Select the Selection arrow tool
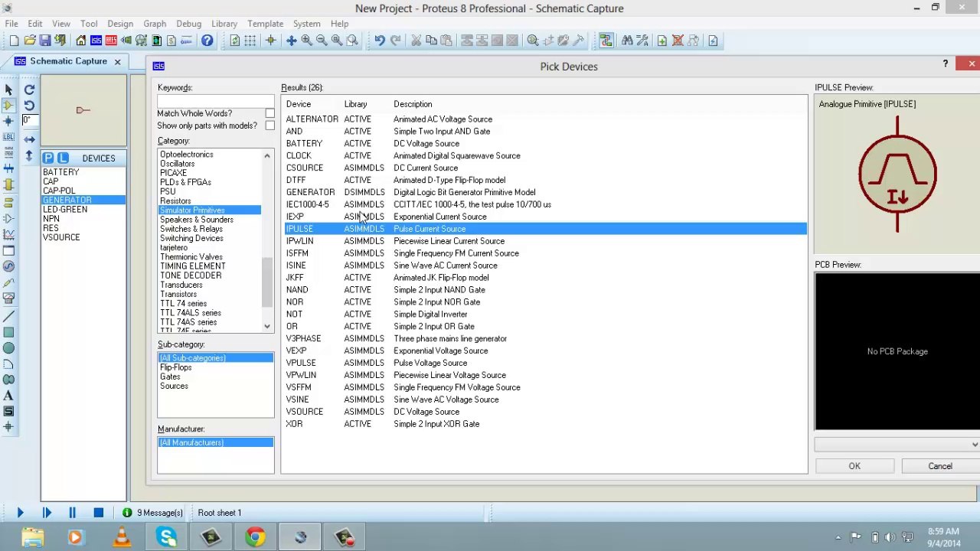Screen dimensions: 980x551 8,90
